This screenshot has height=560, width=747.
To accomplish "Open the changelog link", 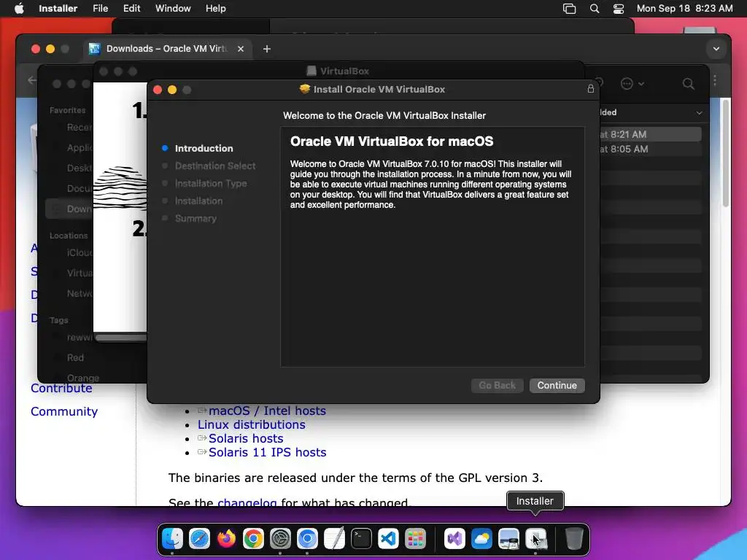I will click(247, 502).
